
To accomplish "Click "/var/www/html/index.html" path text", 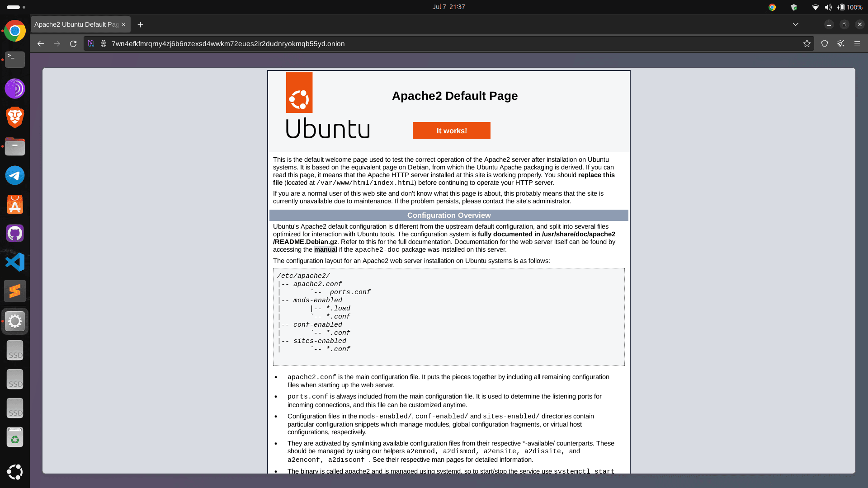I will (365, 183).
